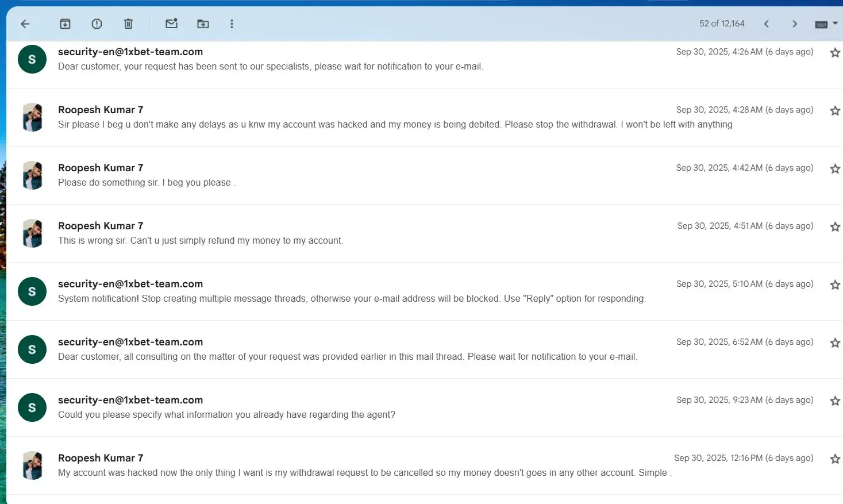The image size is (843, 504).
Task: Star the 4:28 AM Roopesh Kumar message
Action: pos(835,110)
